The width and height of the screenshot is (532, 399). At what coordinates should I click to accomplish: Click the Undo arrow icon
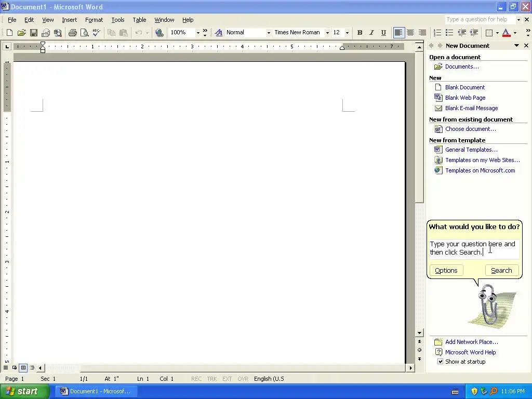click(138, 33)
